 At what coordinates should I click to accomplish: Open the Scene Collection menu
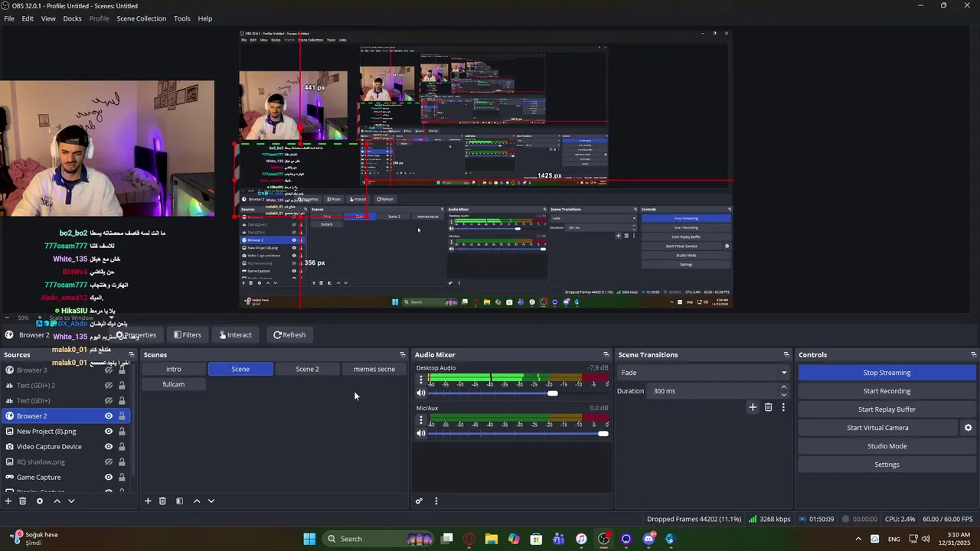click(x=141, y=18)
